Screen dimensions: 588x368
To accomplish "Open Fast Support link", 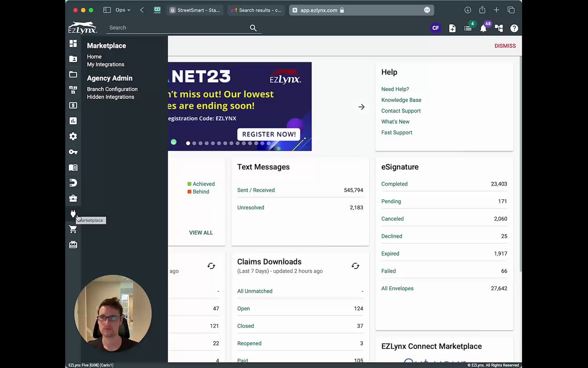I will 396,132.
